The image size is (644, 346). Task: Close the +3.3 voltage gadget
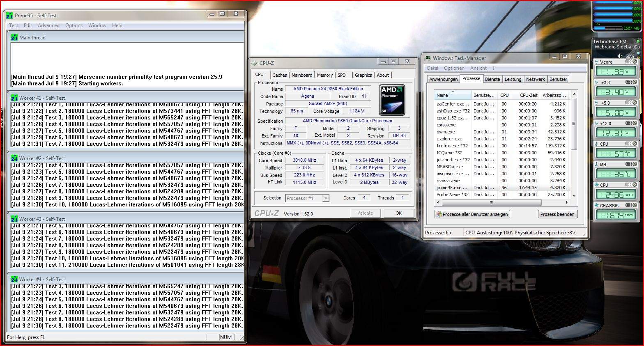(x=635, y=82)
